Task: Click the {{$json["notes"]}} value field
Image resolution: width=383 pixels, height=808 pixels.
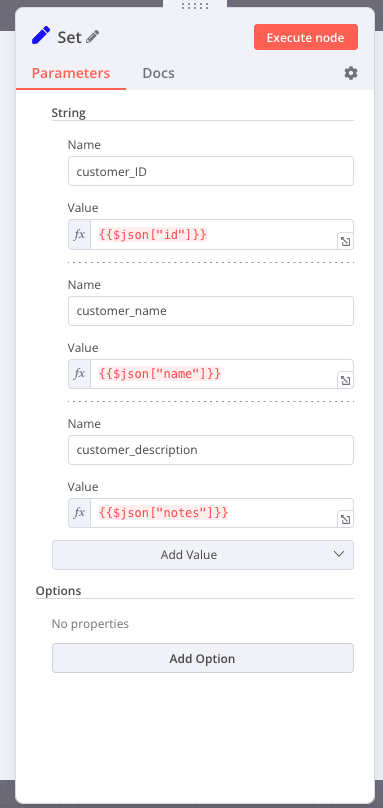Action: [x=213, y=513]
